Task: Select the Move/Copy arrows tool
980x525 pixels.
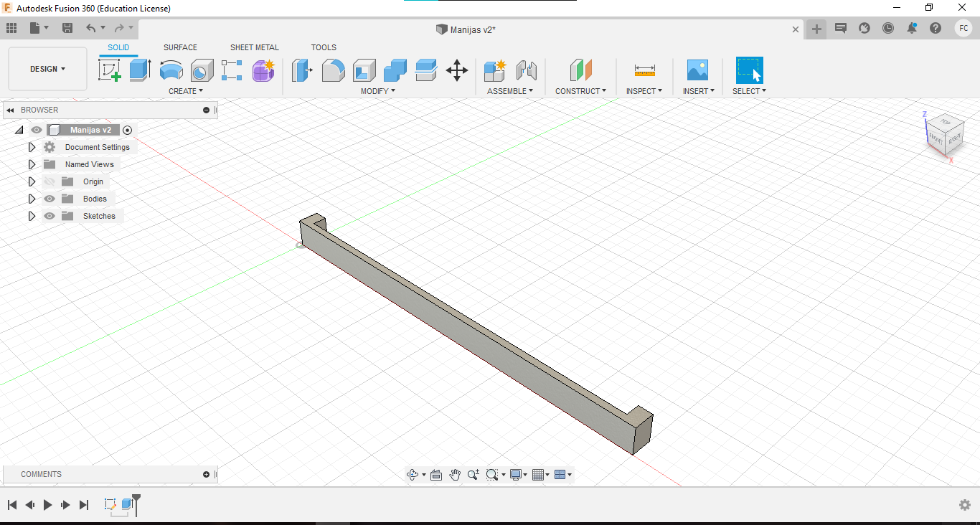Action: [457, 70]
